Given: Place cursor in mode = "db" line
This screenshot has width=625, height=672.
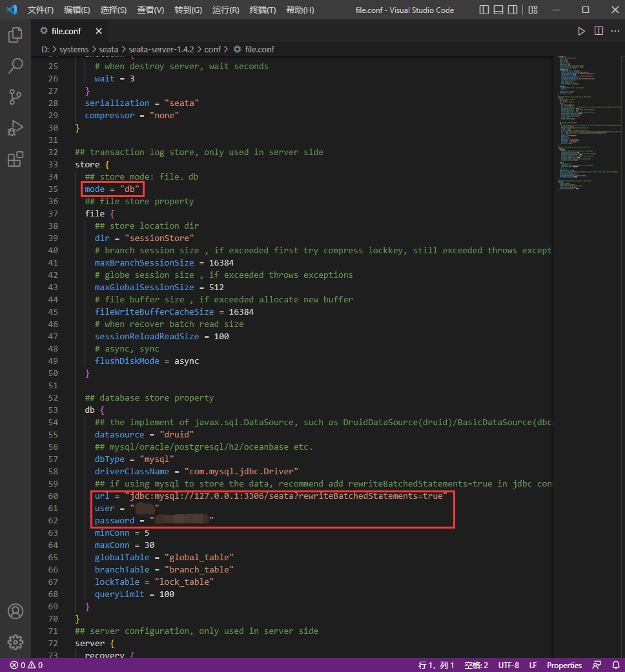Looking at the screenshot, I should (112, 189).
